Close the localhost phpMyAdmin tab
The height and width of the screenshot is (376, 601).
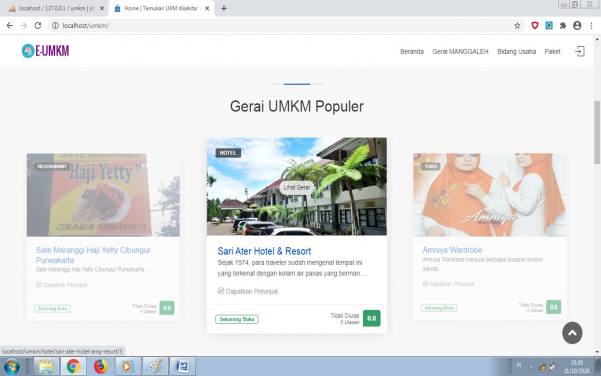point(102,8)
